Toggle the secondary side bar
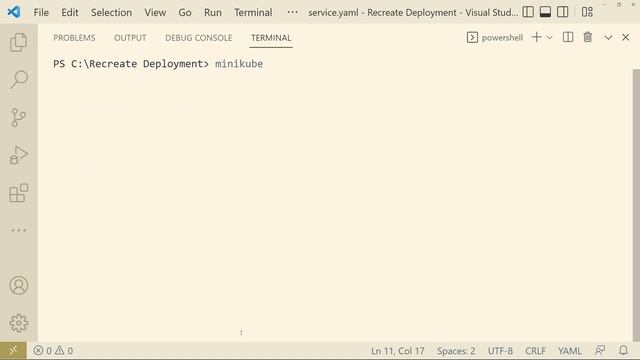The height and width of the screenshot is (360, 640). (x=562, y=12)
